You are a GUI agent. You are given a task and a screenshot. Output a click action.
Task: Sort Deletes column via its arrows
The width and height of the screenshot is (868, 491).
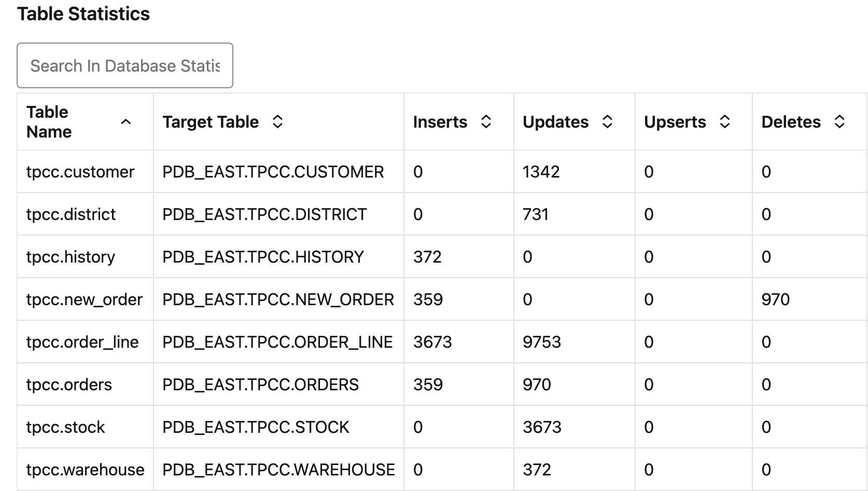839,122
